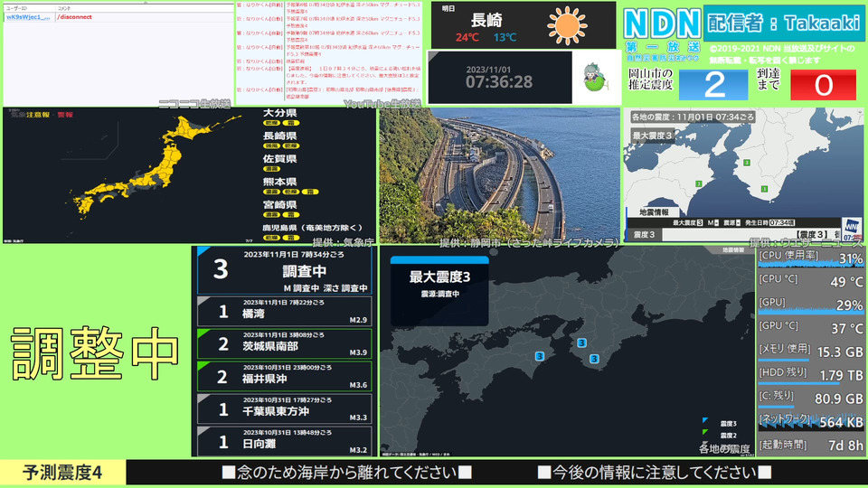Click the 震度2 legend flag on the dark map
Viewport: 868px width, 488px height.
click(704, 433)
